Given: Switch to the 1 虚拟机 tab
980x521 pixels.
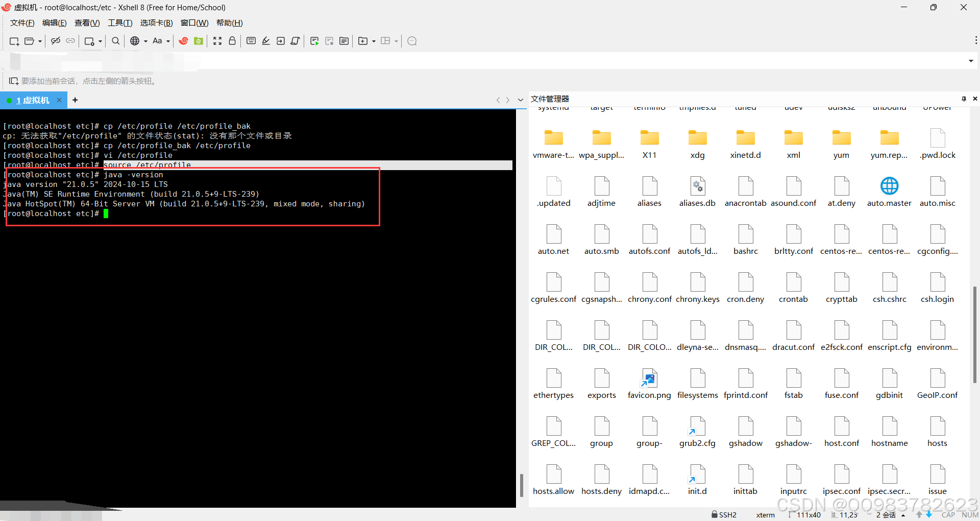Looking at the screenshot, I should 33,100.
